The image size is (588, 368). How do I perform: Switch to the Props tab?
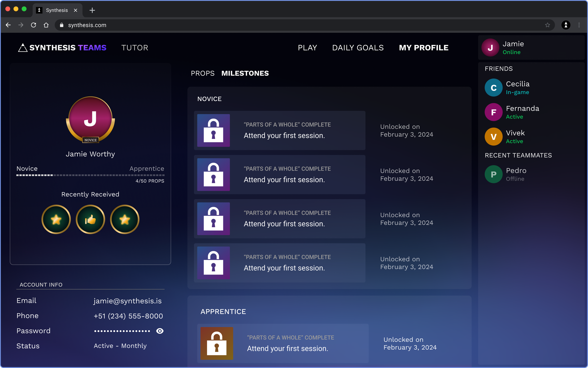(203, 73)
